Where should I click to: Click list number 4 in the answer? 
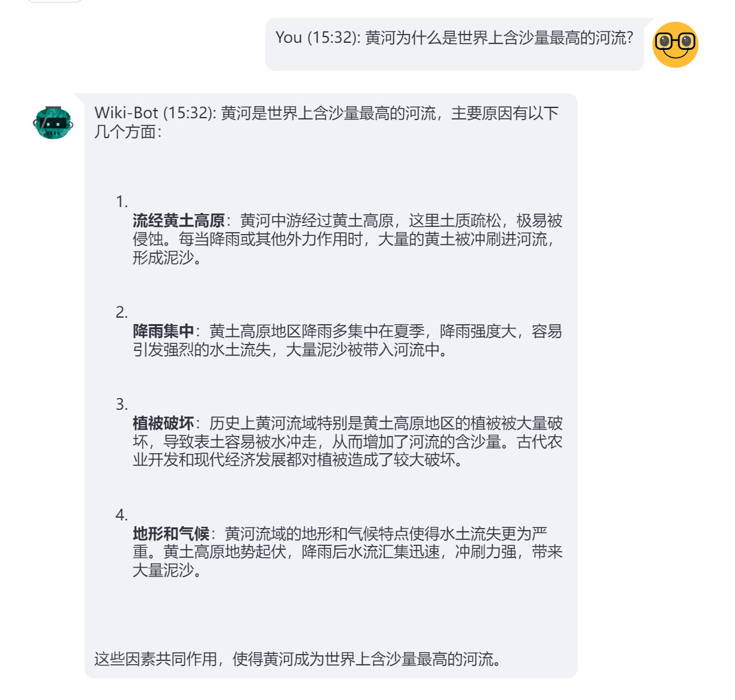[122, 515]
